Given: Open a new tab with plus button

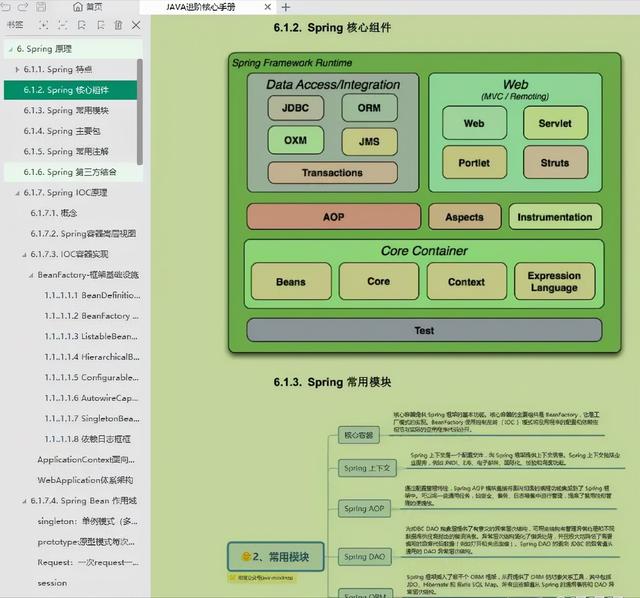Looking at the screenshot, I should (x=286, y=7).
